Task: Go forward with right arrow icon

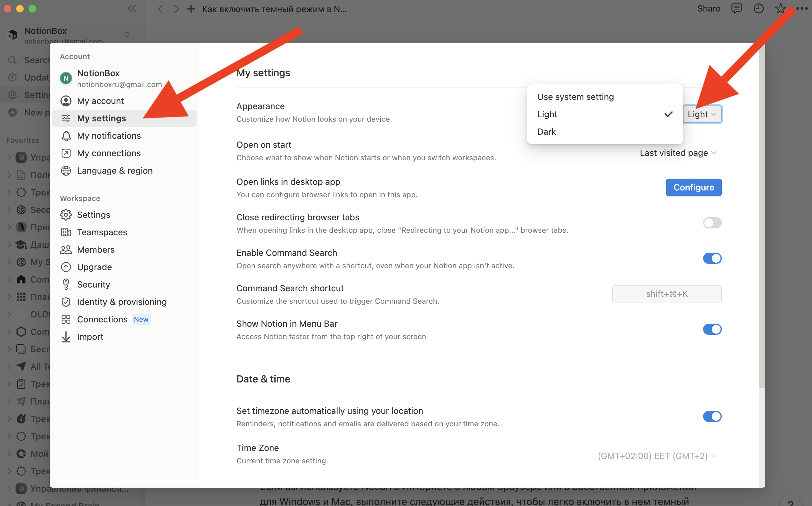Action: coord(176,9)
